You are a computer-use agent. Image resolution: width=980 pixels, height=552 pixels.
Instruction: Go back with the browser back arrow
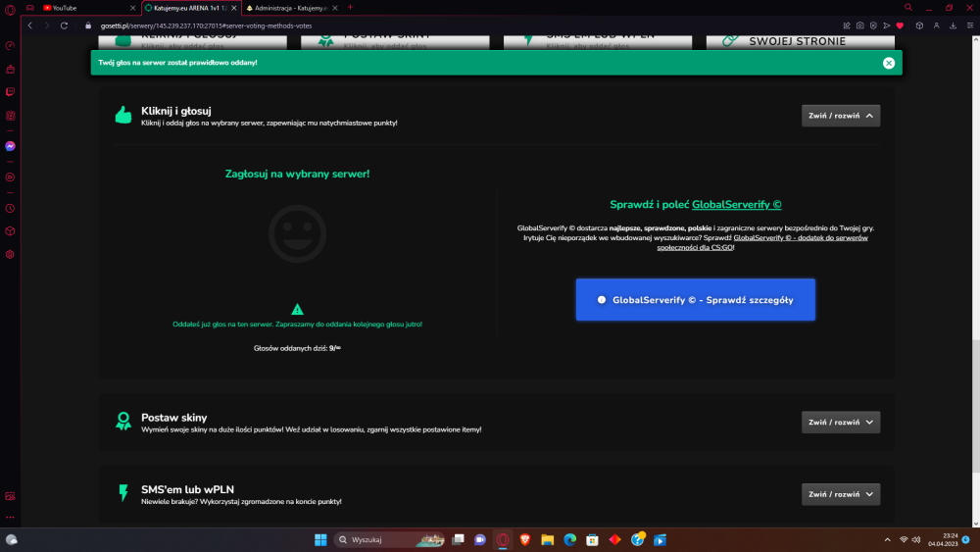30,25
